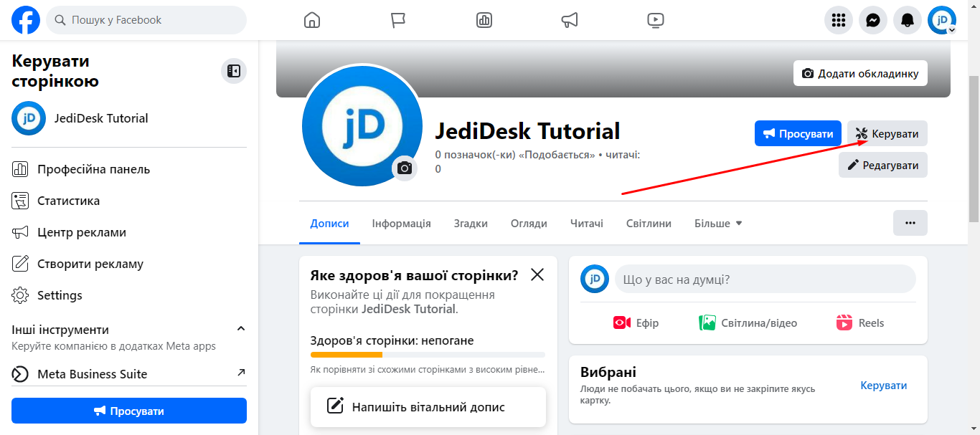Open the Professional dashboard chart icon in the top nav

point(484,20)
